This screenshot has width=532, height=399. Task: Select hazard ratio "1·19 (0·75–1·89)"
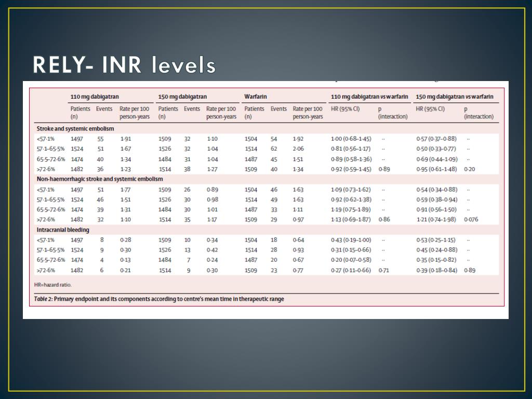pos(351,210)
